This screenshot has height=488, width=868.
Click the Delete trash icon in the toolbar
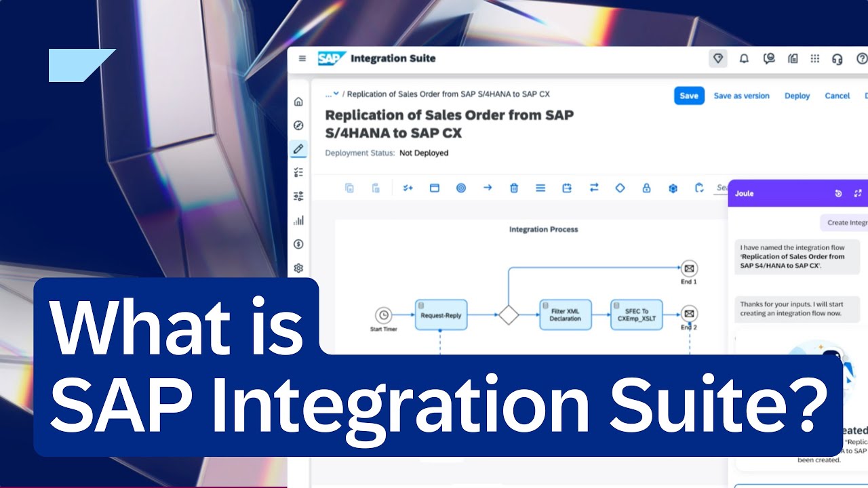coord(514,188)
